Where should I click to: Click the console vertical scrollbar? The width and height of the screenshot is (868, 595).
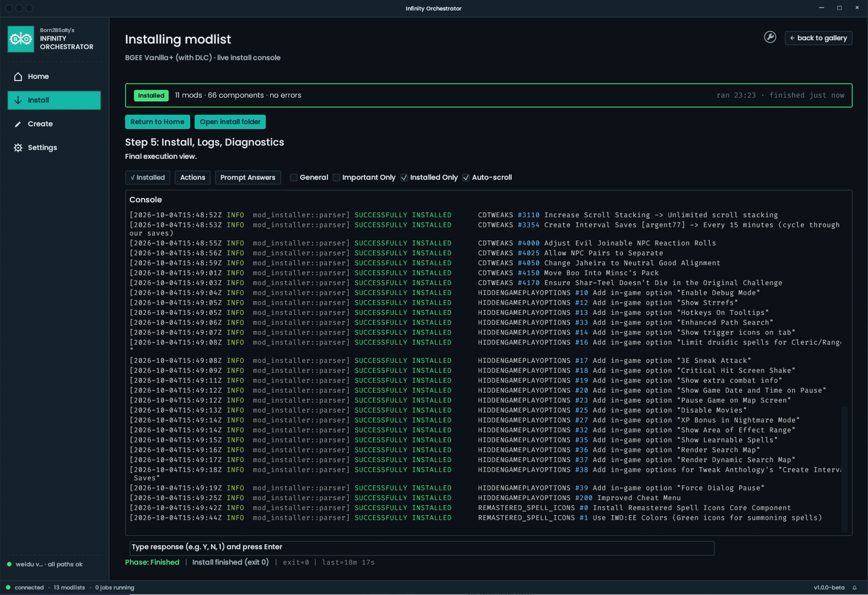(844, 468)
